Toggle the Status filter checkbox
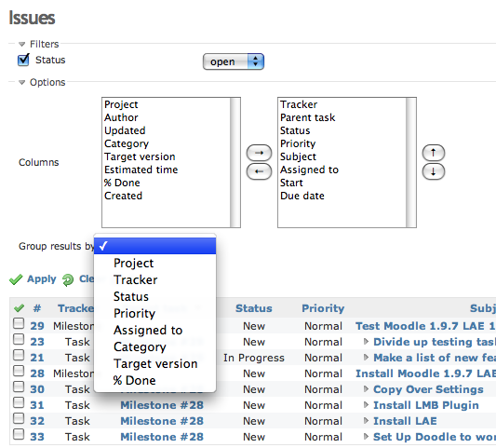Viewport: 496px width, 448px height. pos(23,60)
